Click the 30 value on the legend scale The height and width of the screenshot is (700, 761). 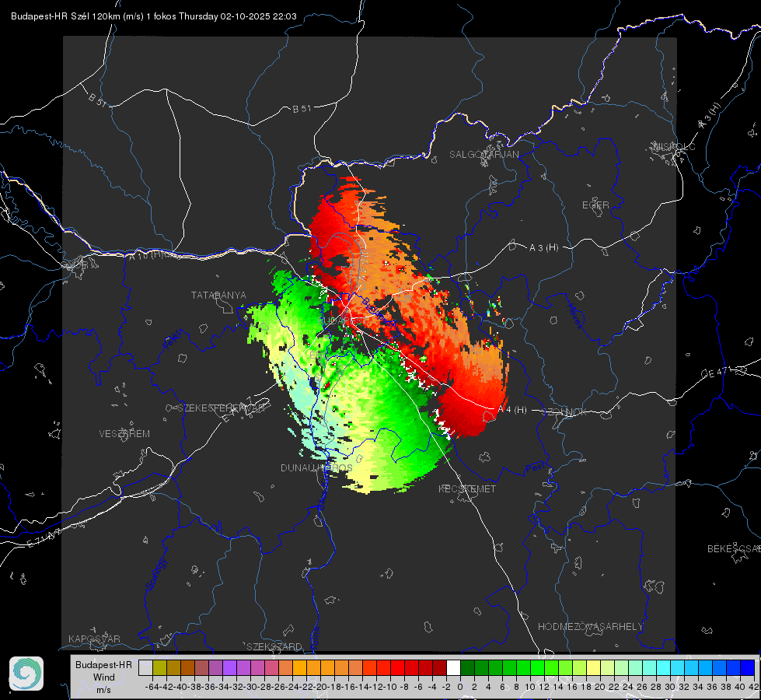(670, 687)
